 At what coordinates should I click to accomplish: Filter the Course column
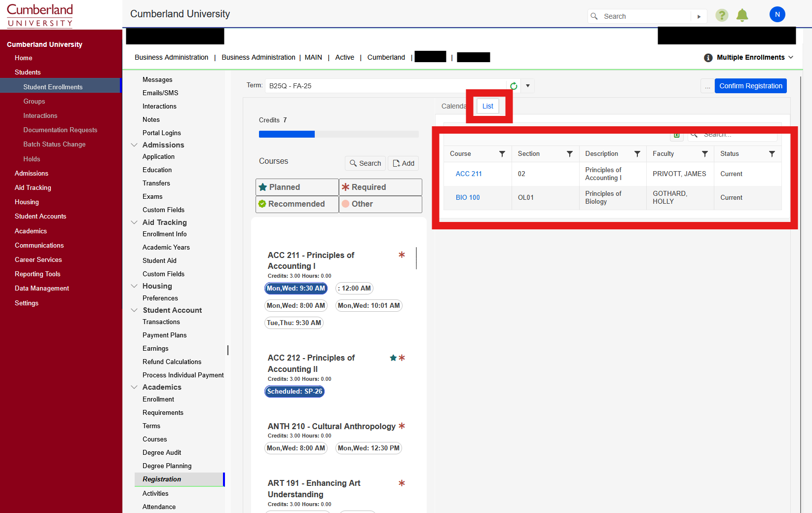click(x=502, y=154)
